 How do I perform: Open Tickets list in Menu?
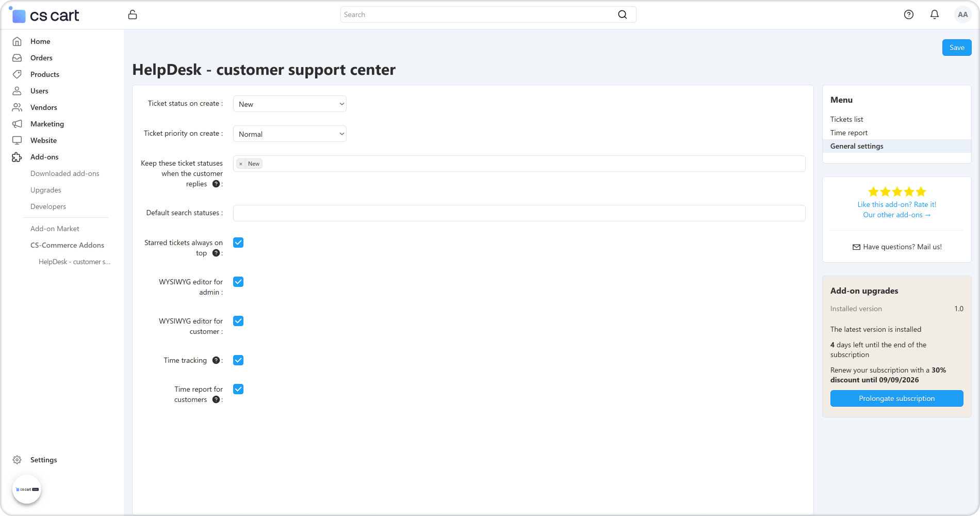[x=846, y=119]
